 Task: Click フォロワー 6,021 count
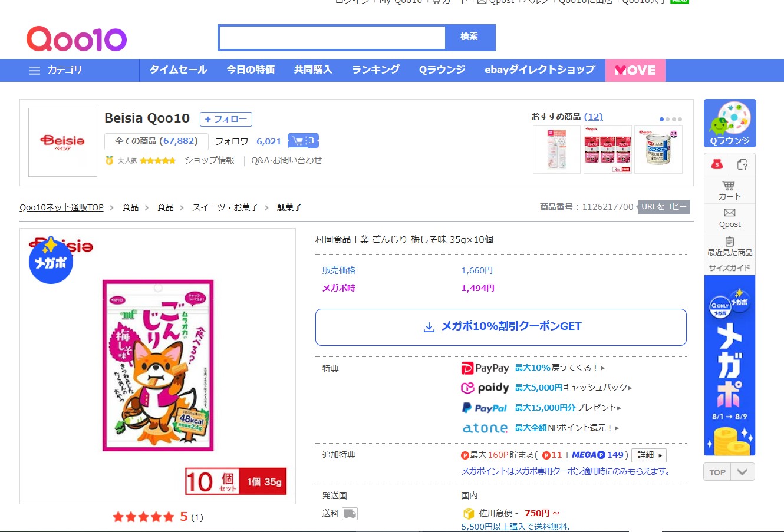point(248,141)
